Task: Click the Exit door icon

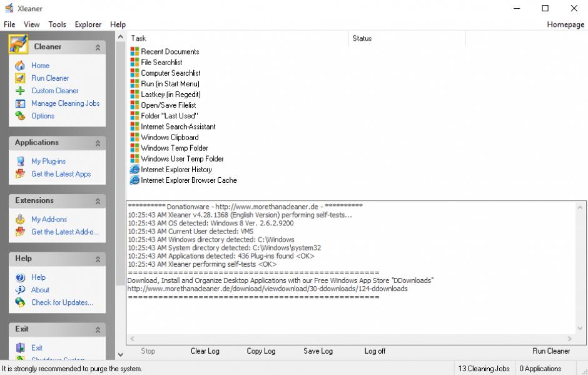Action: tap(20, 347)
